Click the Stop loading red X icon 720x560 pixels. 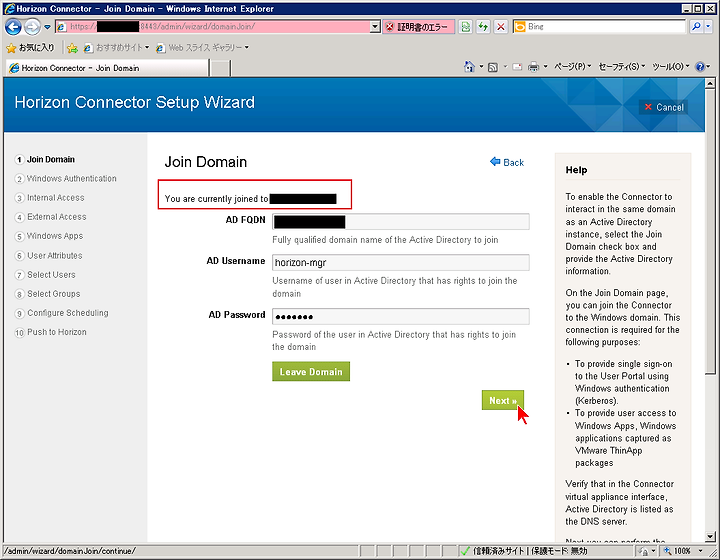501,27
